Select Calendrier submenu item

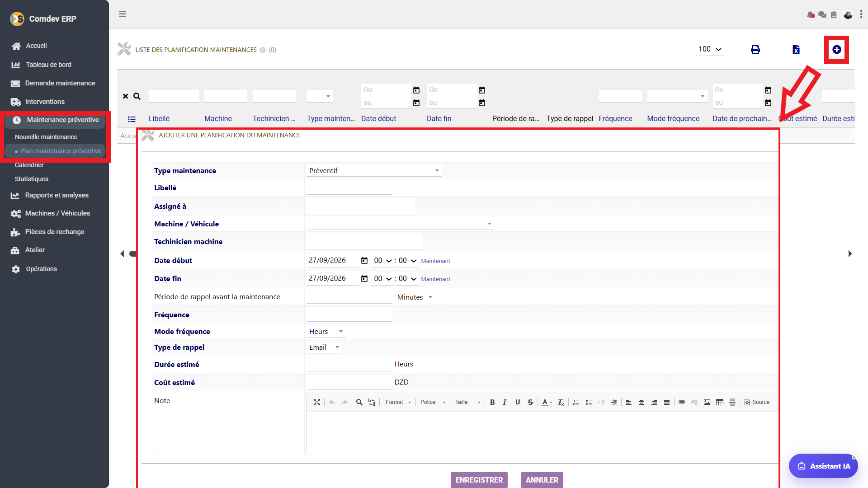(x=29, y=165)
